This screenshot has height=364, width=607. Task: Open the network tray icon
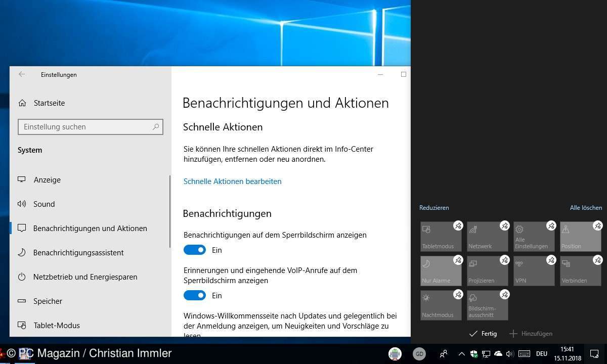486,354
